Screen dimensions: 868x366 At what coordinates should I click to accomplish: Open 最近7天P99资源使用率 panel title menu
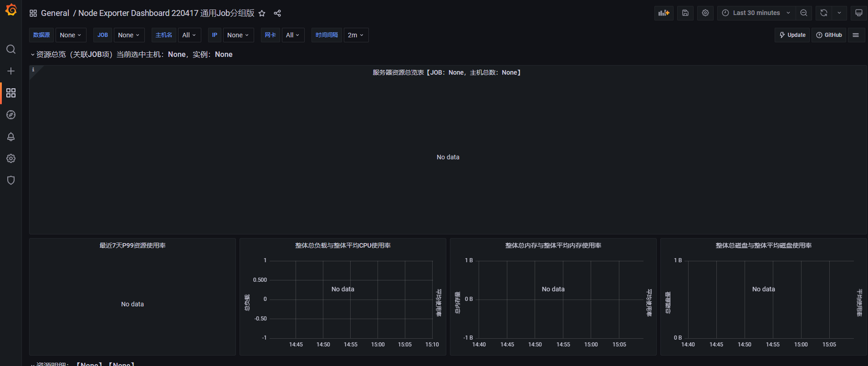coord(133,245)
